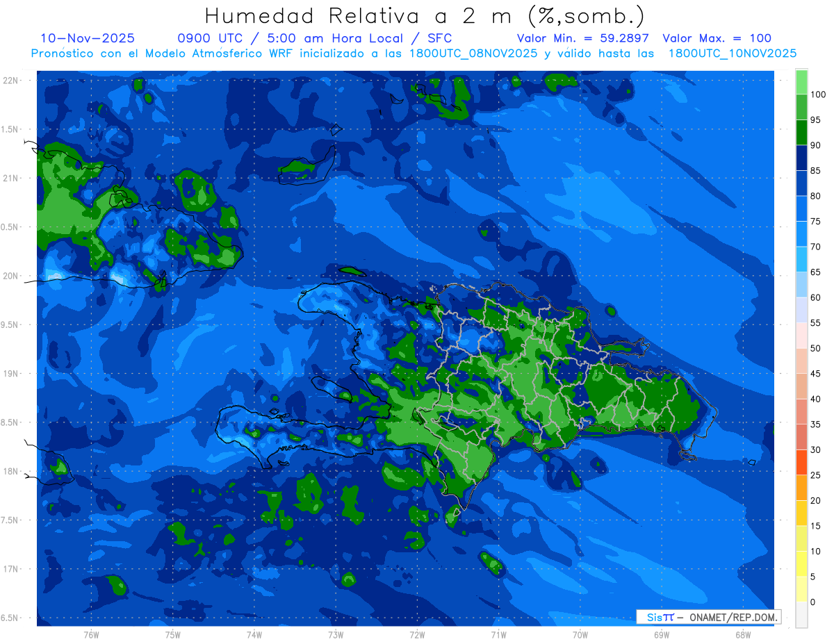Click the legend value "40"
Viewport: 834px width, 644px height.
tap(815, 399)
